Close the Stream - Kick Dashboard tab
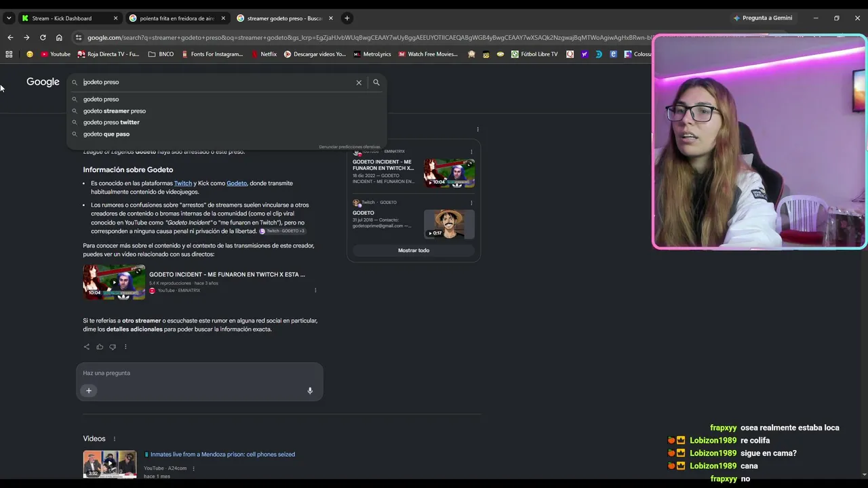This screenshot has width=868, height=488. [115, 18]
